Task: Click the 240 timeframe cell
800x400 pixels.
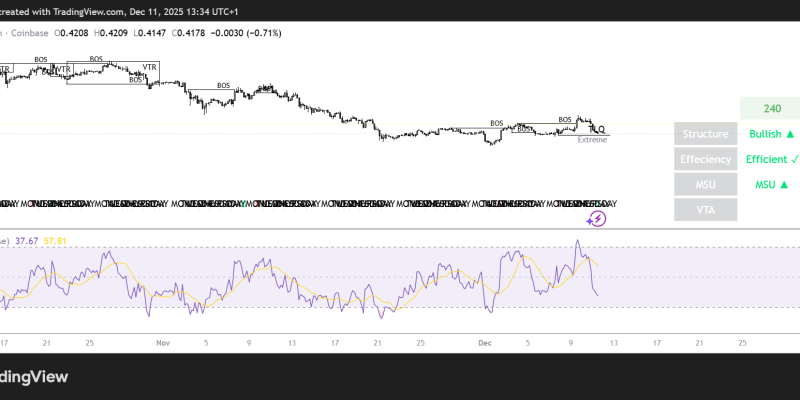Action: click(771, 109)
